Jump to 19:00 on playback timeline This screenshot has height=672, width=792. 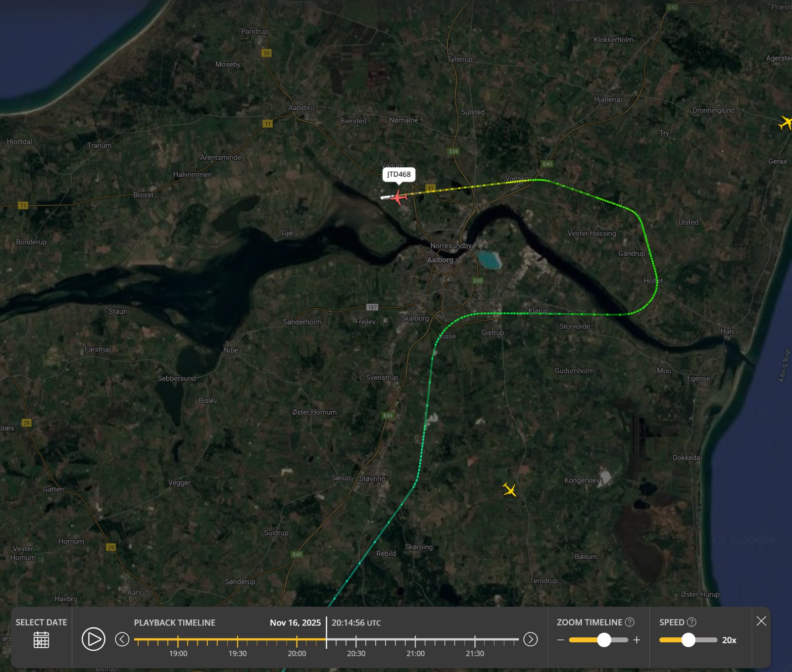tap(178, 641)
